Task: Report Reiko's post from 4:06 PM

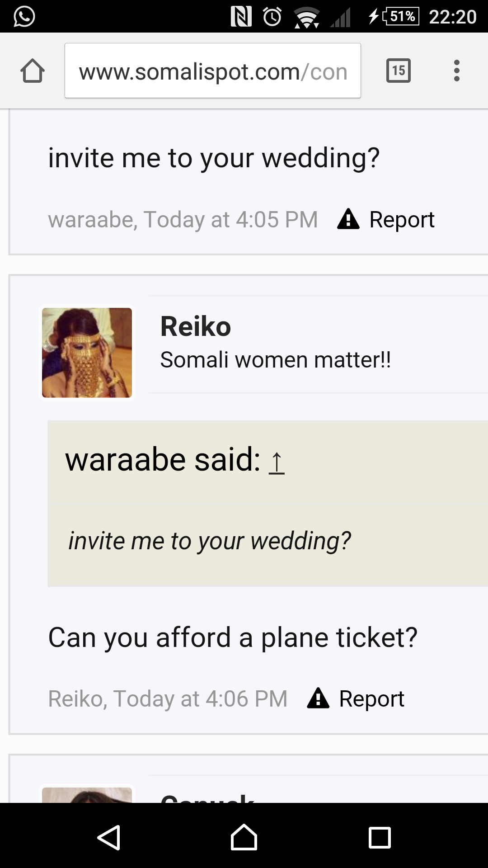Action: (371, 699)
